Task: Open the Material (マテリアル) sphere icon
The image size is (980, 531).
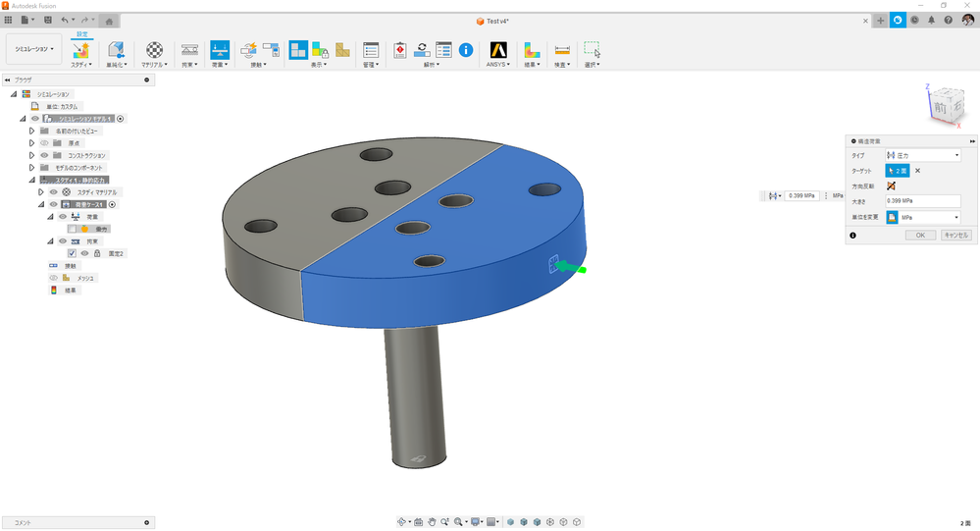Action: click(x=154, y=50)
